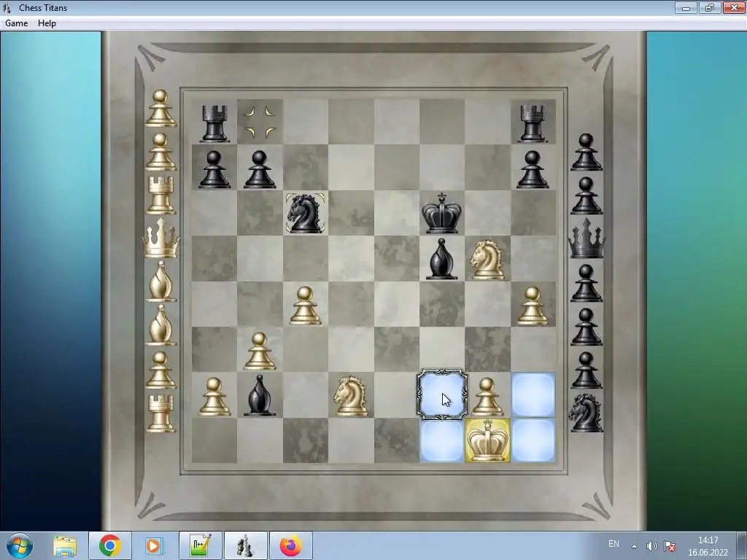Select the white pawn on h4

point(533,306)
